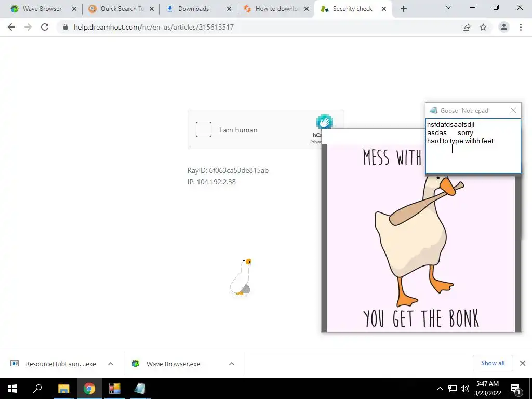Screen dimensions: 532x399
Task: Click inside Goose Not-epad text area
Action: [x=473, y=146]
